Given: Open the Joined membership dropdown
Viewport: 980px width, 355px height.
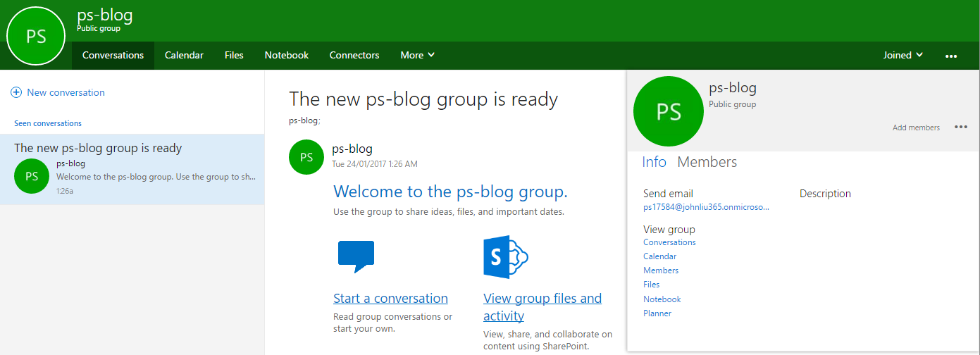Looking at the screenshot, I should 903,56.
